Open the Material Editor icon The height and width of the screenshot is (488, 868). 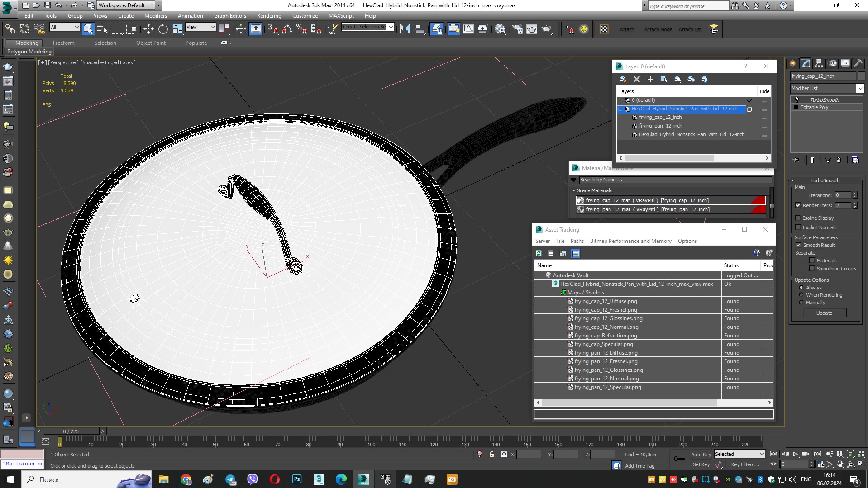click(x=500, y=29)
